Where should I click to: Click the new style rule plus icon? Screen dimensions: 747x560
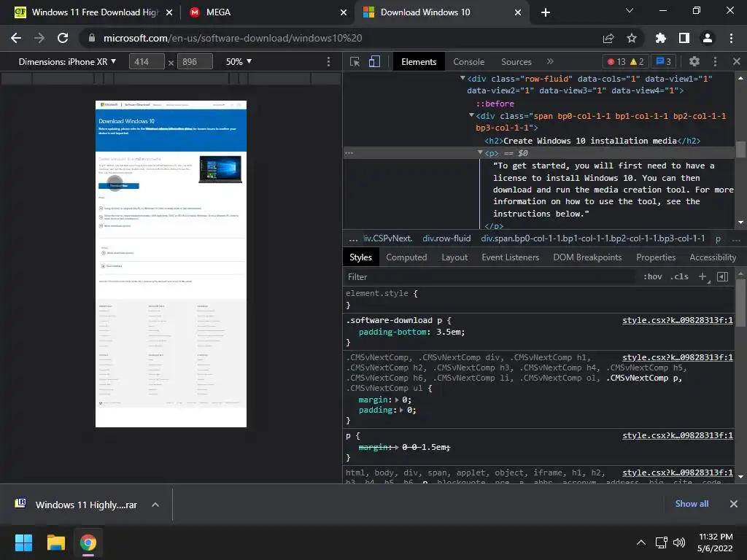click(703, 276)
